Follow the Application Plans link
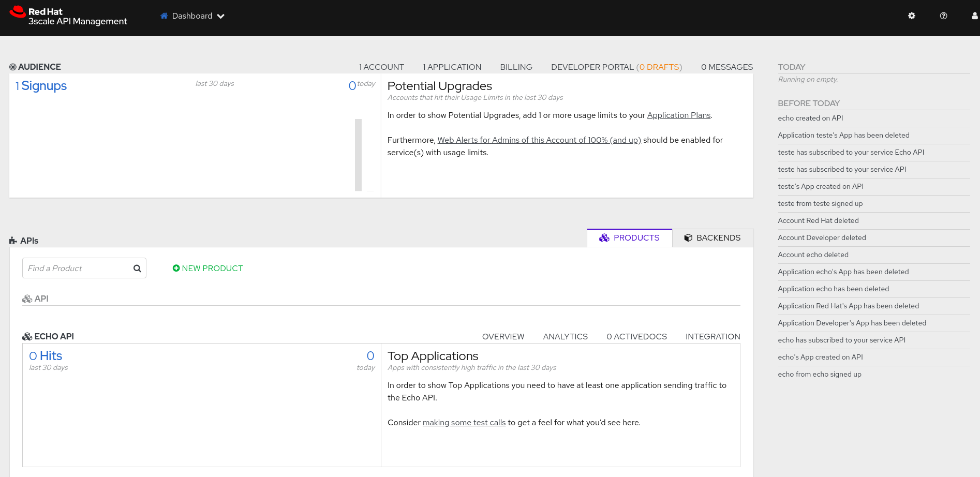The image size is (980, 477). 679,115
